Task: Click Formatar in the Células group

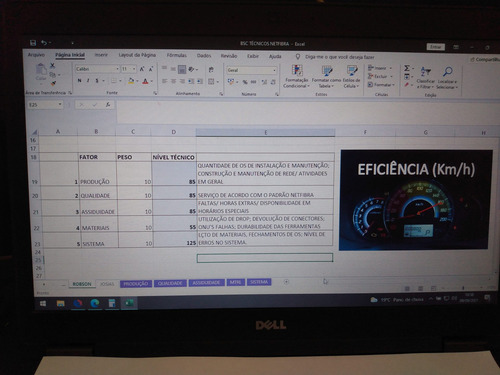Action: pyautogui.click(x=381, y=85)
